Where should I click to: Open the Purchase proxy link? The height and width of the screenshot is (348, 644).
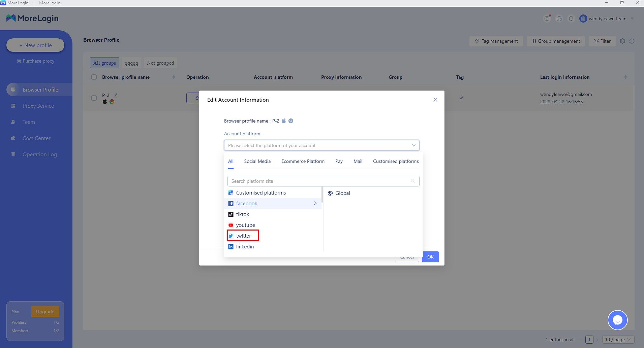[x=35, y=61]
